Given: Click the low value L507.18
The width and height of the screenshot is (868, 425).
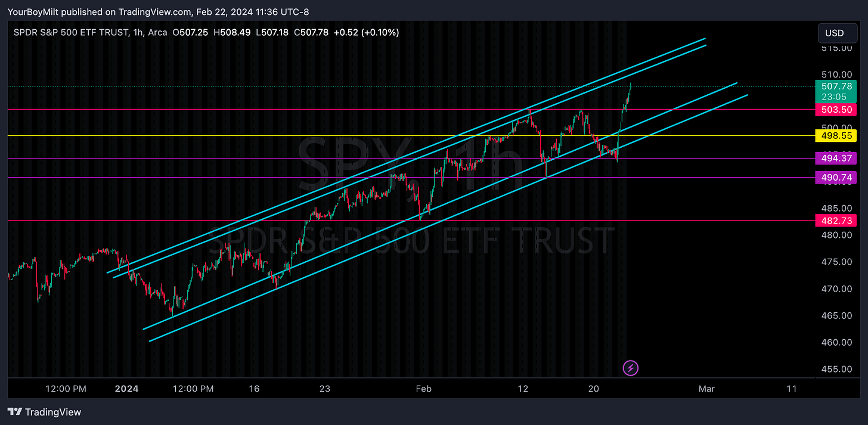Looking at the screenshot, I should click(272, 32).
